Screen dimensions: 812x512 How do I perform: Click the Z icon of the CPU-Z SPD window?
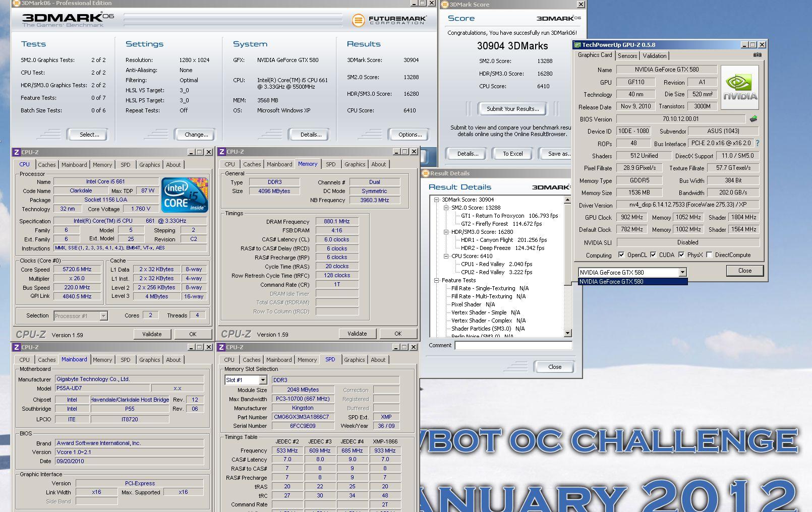(x=221, y=347)
